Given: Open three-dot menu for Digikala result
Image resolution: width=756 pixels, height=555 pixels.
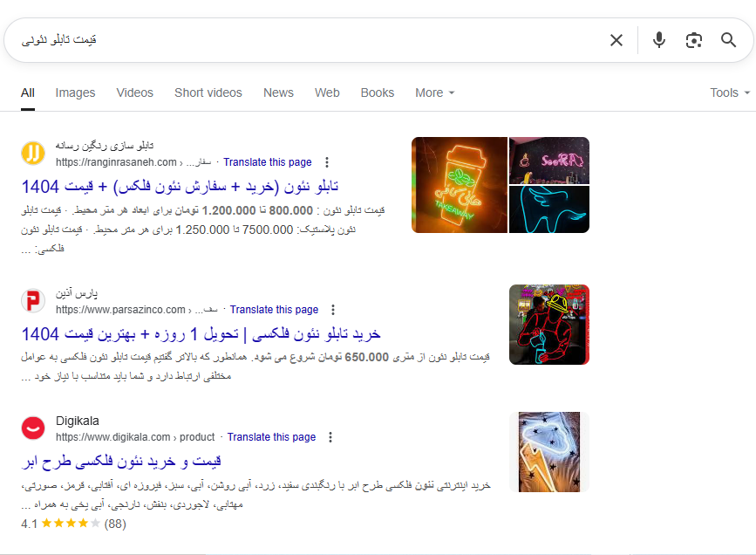Looking at the screenshot, I should (330, 437).
